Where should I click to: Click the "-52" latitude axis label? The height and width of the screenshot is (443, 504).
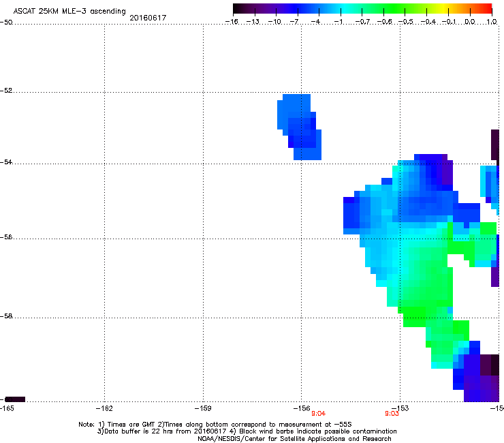6,91
